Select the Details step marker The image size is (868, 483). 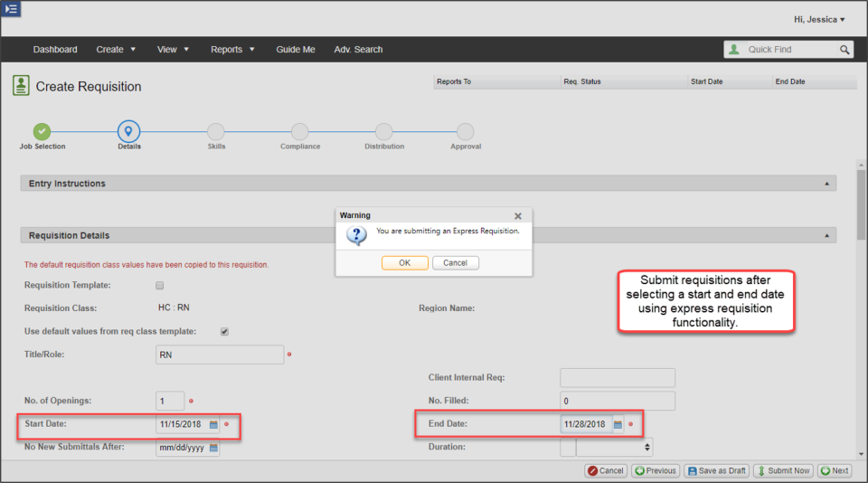pos(128,131)
